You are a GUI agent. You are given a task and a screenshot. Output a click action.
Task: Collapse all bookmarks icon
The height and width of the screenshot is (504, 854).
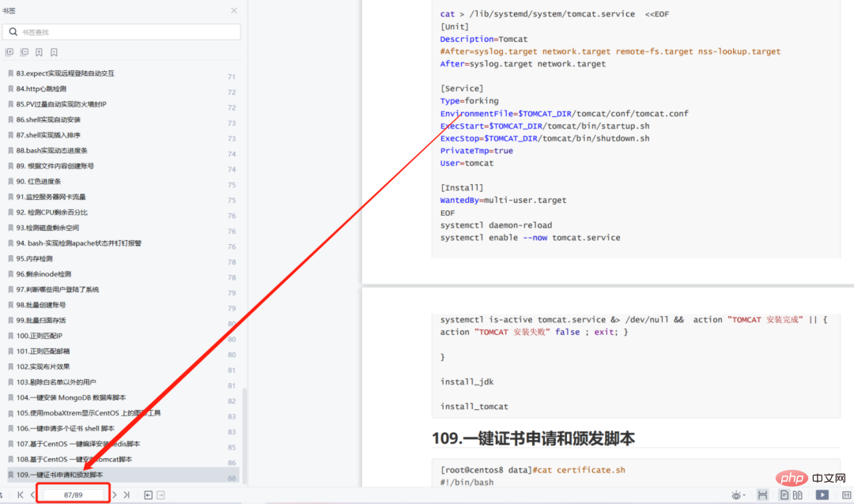click(x=24, y=52)
